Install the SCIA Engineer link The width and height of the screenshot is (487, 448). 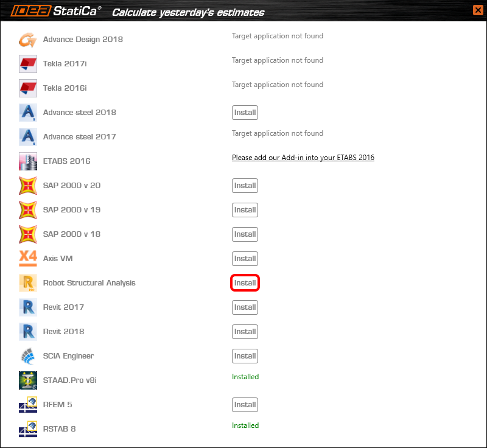coord(245,356)
